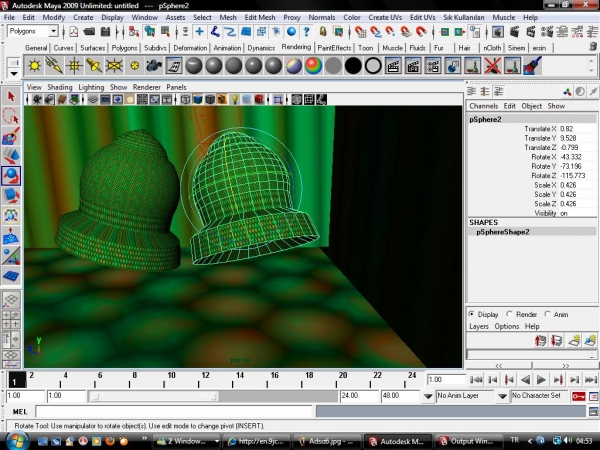This screenshot has height=450, width=600.
Task: Create an ambient light from shelf
Action: [34, 65]
